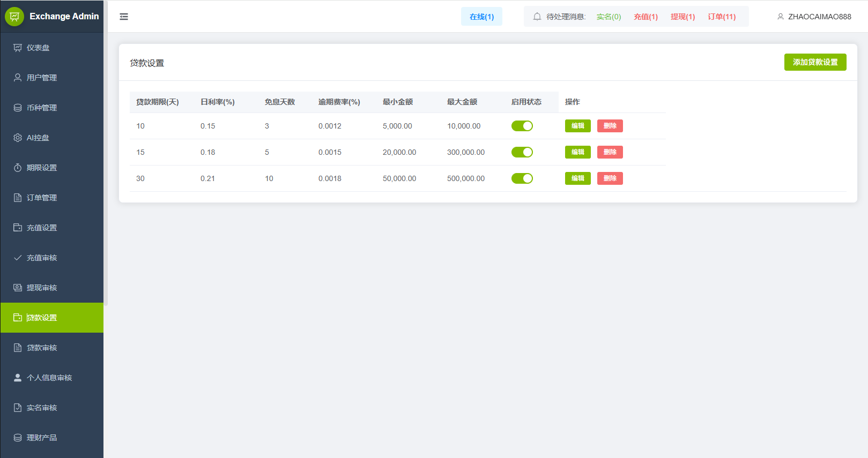The image size is (868, 458).
Task: Open 订单管理 from the sidebar
Action: coord(42,198)
